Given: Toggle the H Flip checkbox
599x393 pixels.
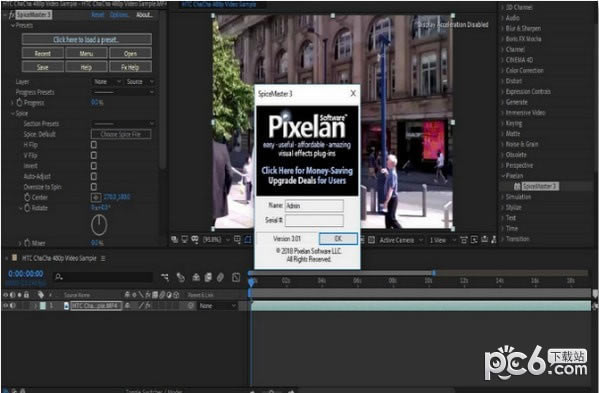Looking at the screenshot, I should coord(94,145).
